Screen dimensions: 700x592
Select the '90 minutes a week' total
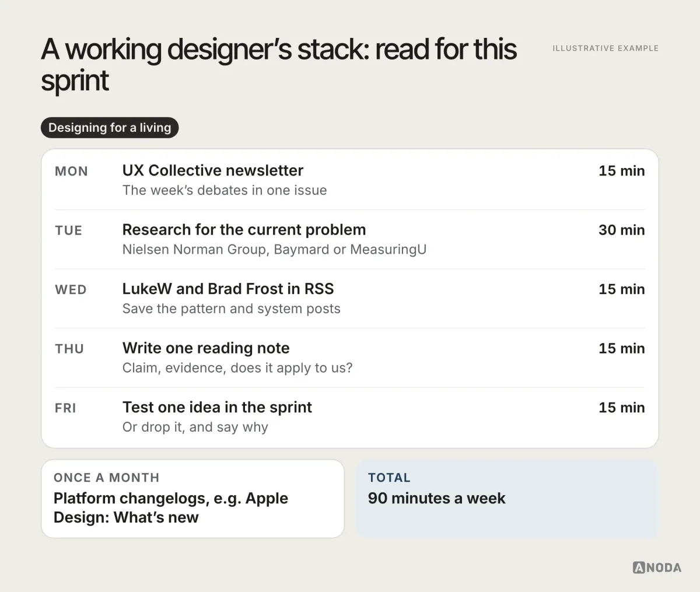click(437, 498)
